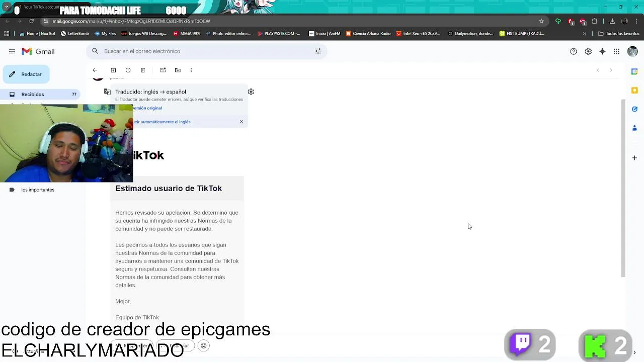The width and height of the screenshot is (644, 362).
Task: Go to newer message arrow
Action: 598,70
